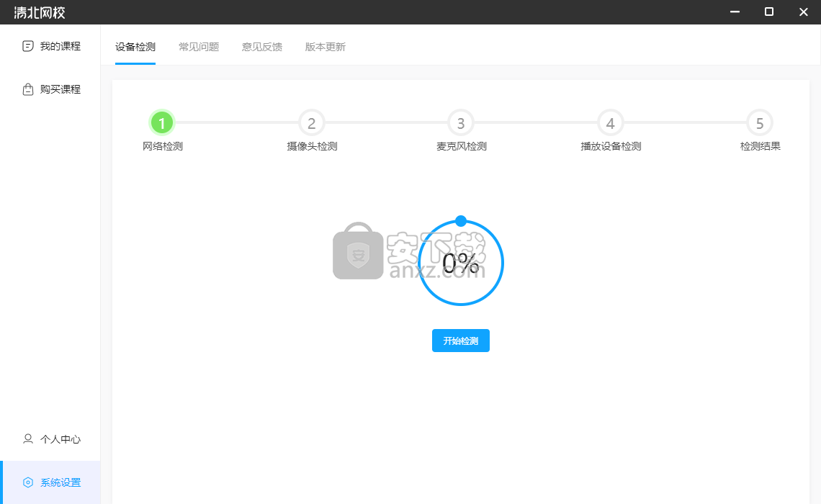
Task: Switch to the 设备检测 tab
Action: (135, 47)
